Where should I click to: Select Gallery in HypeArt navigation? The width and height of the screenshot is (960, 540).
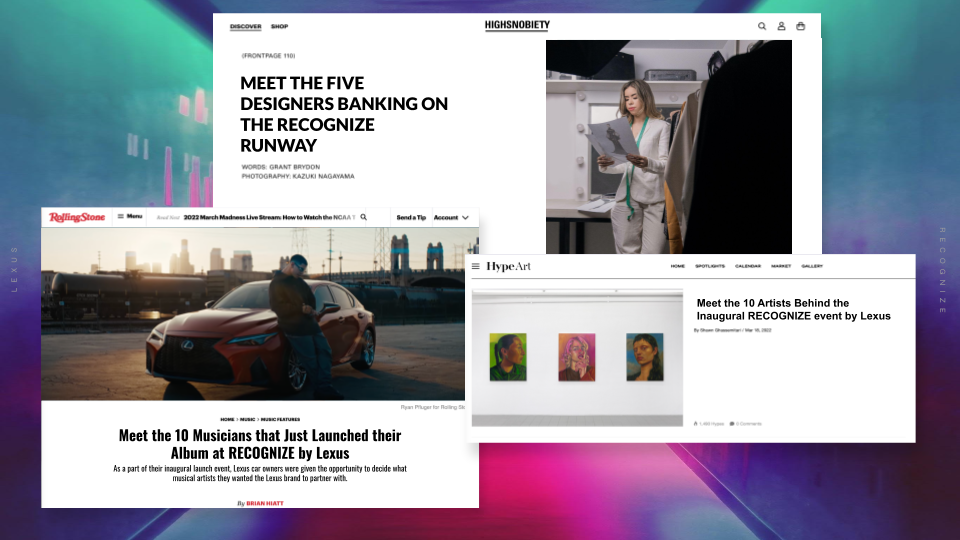pyautogui.click(x=812, y=266)
